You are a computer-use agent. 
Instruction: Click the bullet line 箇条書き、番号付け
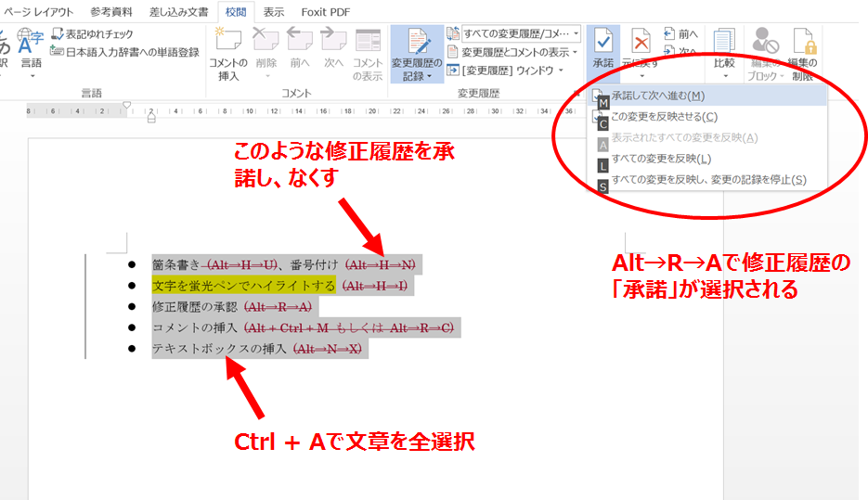click(283, 265)
